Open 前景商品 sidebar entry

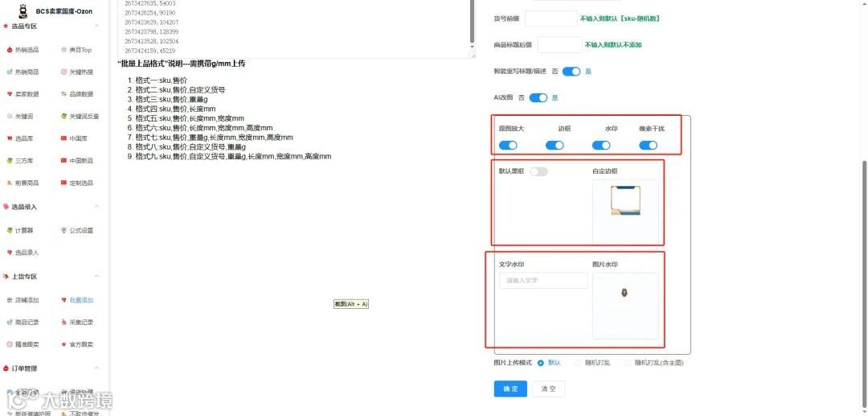(x=23, y=183)
